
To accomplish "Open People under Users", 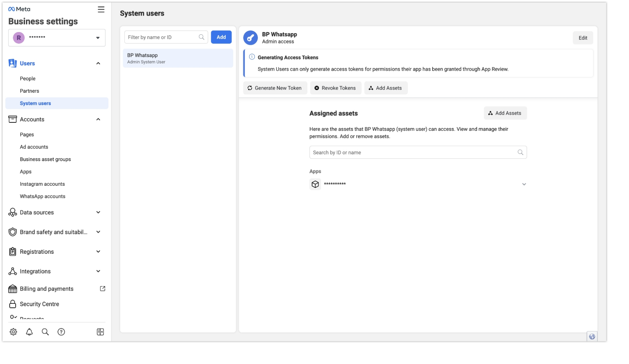I will click(28, 79).
